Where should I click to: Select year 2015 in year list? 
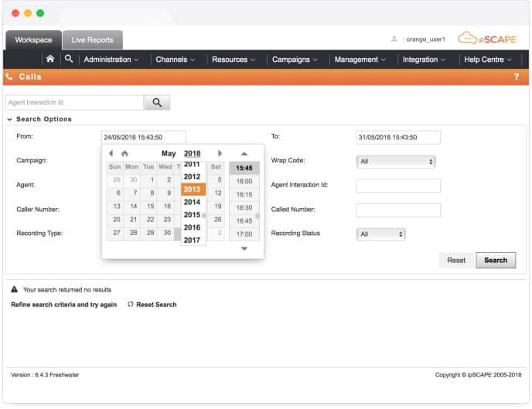click(193, 215)
